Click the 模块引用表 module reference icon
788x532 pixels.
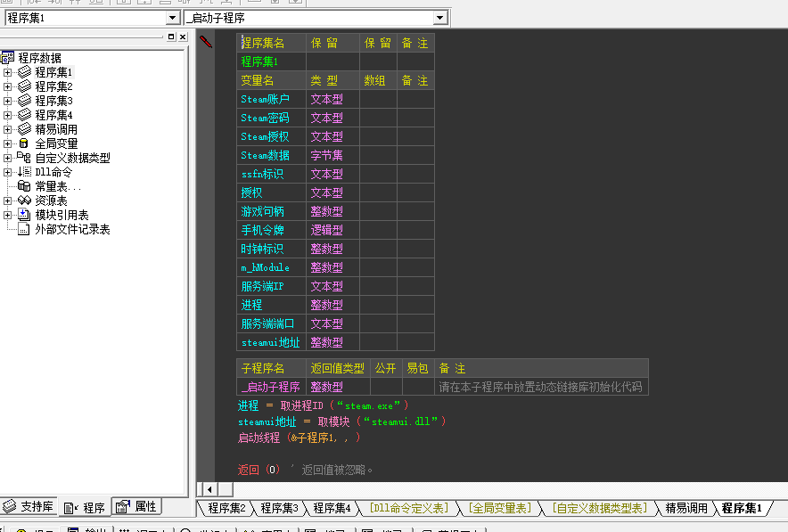point(24,215)
